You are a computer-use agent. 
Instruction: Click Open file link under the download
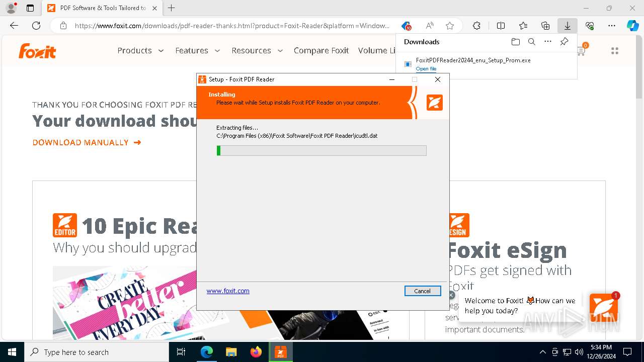[x=426, y=69]
